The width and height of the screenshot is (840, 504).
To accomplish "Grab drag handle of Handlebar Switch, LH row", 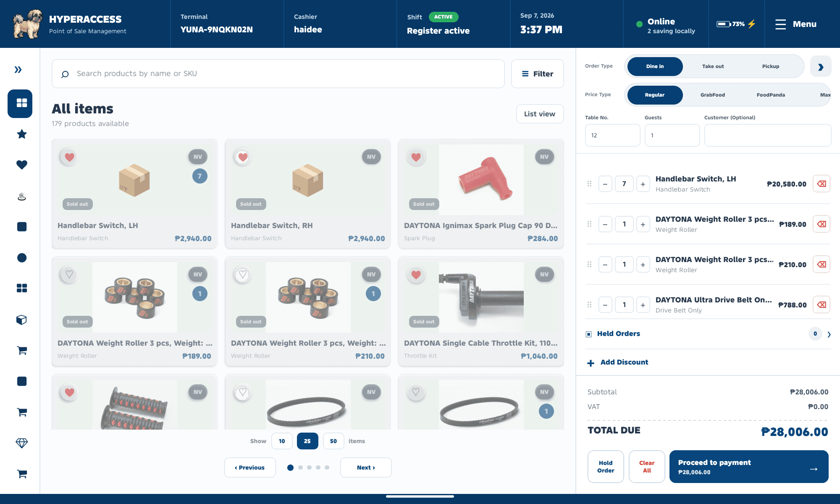I will (589, 184).
